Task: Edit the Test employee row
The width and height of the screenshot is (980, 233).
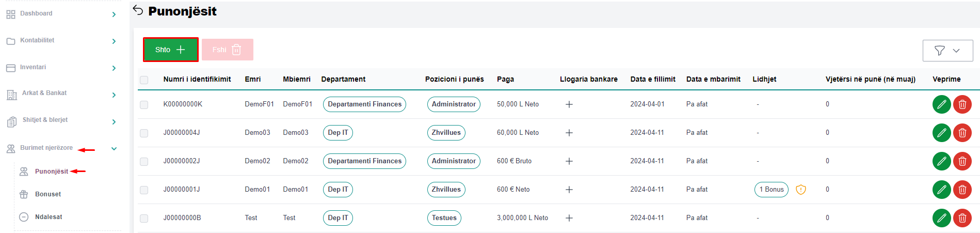Action: (941, 218)
